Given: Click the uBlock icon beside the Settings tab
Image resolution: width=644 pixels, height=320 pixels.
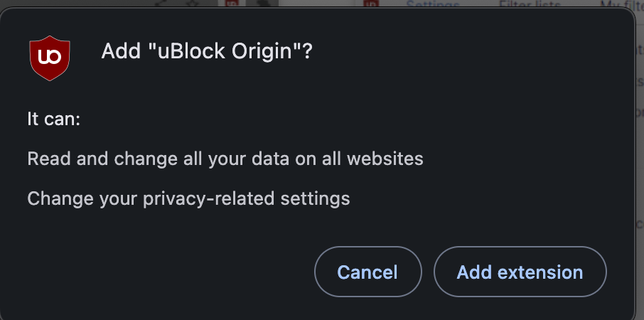Looking at the screenshot, I should tap(371, 4).
